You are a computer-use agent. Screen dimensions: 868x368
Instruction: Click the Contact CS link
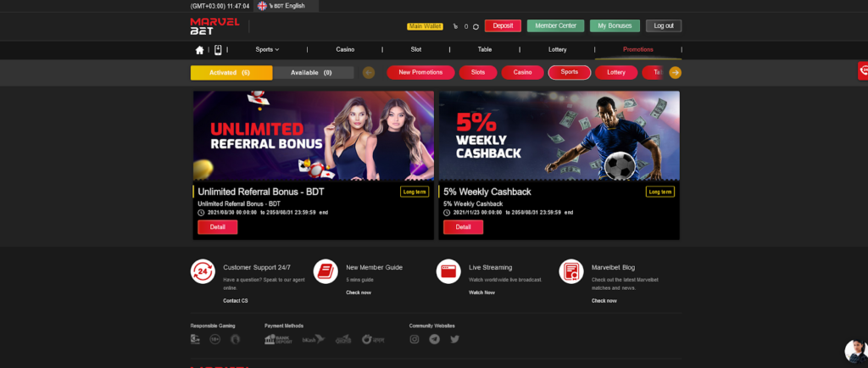click(236, 301)
